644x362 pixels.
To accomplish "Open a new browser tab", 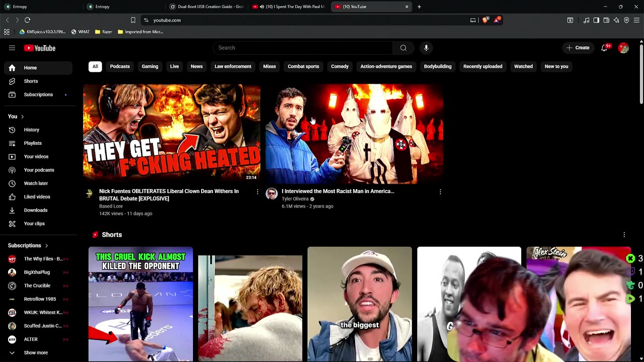I will pyautogui.click(x=419, y=7).
